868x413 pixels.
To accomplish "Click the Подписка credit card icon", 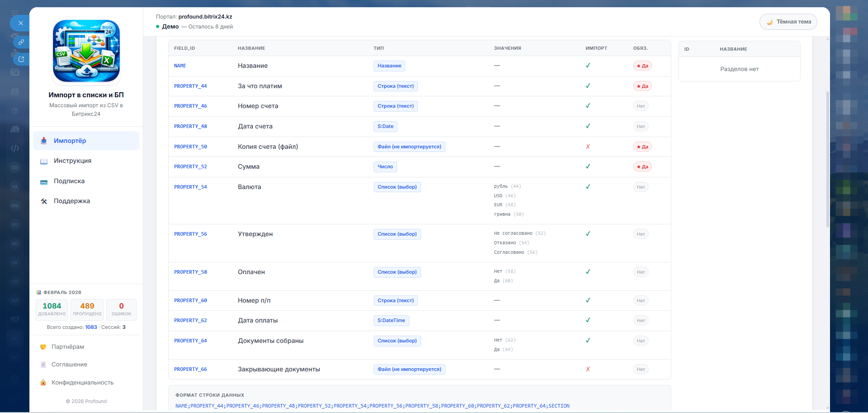I will click(44, 181).
